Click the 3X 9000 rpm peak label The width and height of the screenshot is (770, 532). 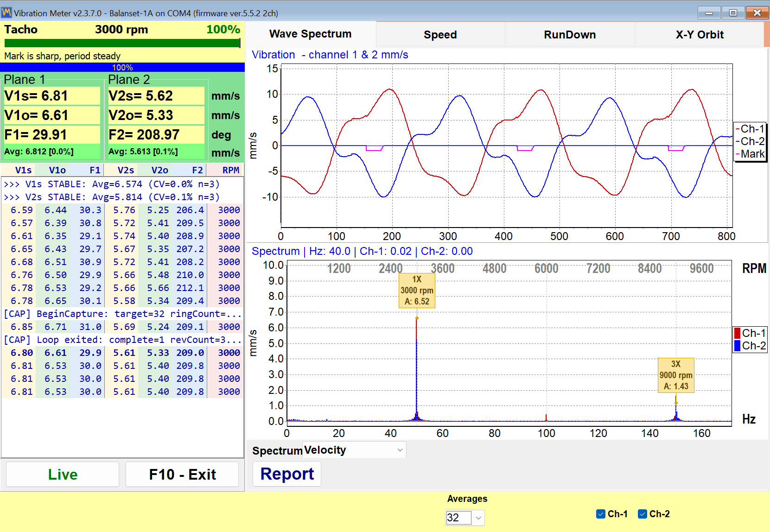(676, 375)
